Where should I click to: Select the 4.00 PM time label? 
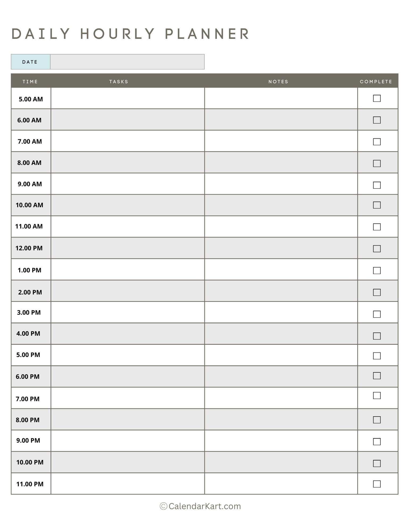point(28,334)
